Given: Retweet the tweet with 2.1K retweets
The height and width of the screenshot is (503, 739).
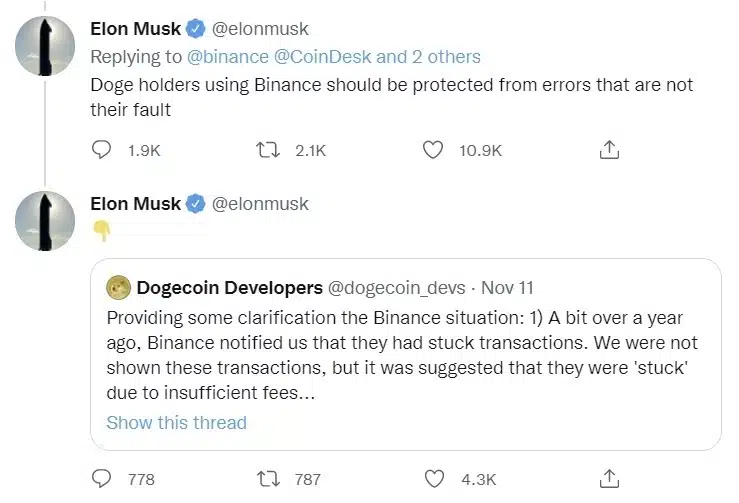Looking at the screenshot, I should tap(266, 151).
